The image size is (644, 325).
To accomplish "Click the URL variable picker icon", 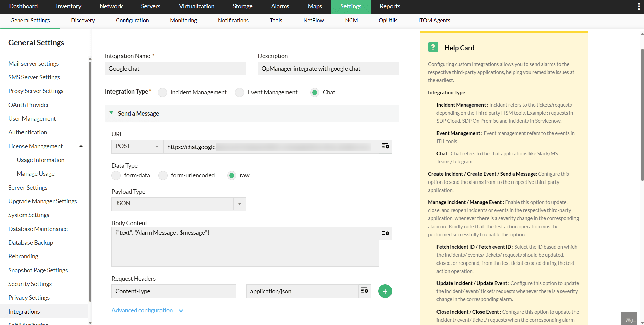I will click(385, 146).
